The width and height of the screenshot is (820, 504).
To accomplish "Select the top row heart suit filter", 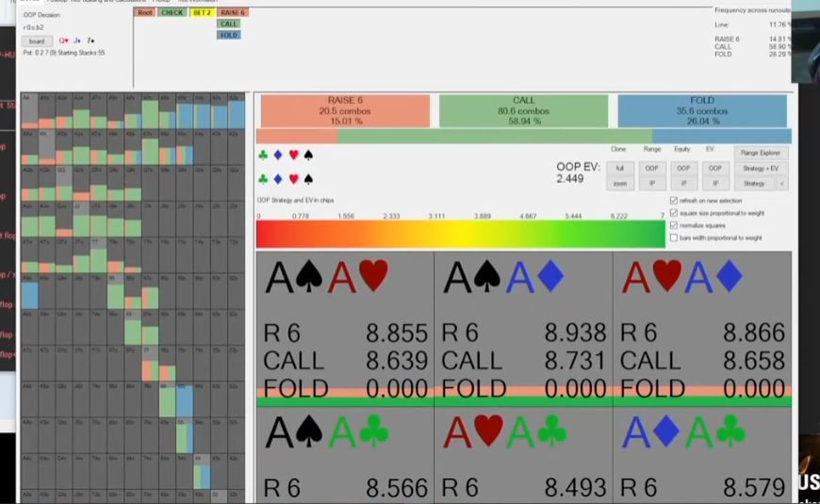I will (x=293, y=154).
